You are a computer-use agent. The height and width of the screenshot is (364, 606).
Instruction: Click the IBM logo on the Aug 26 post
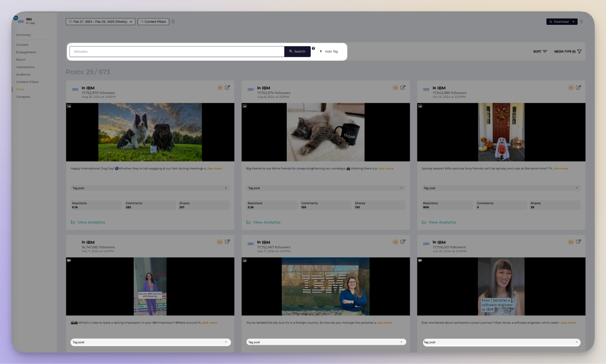75,89
